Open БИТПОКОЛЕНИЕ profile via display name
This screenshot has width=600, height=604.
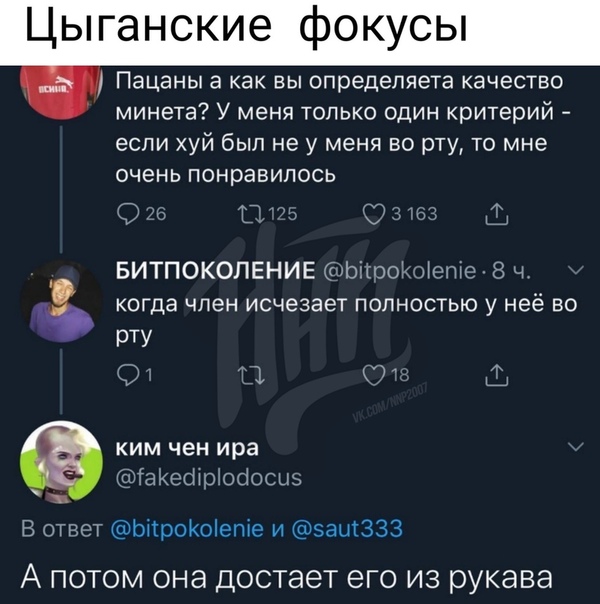point(216,271)
